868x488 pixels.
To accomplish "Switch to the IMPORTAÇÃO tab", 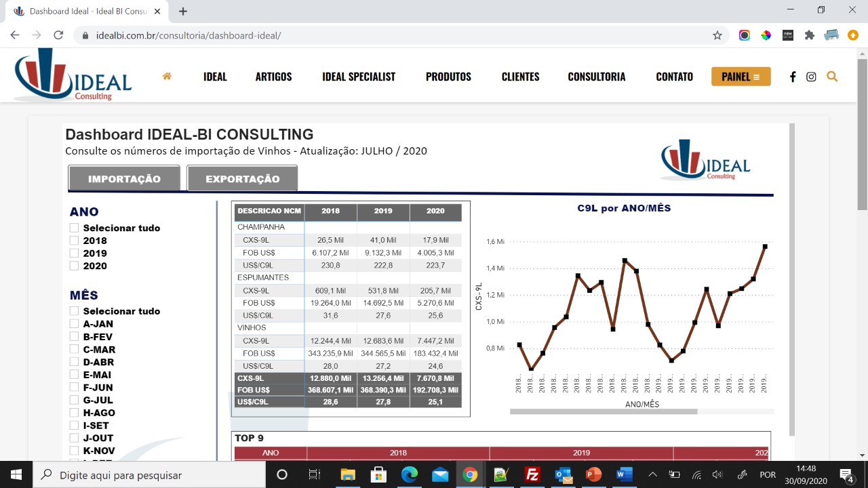I will (x=124, y=179).
